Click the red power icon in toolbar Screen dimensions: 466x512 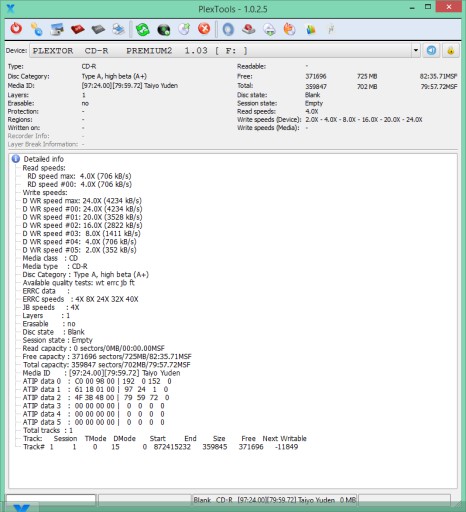[16, 29]
